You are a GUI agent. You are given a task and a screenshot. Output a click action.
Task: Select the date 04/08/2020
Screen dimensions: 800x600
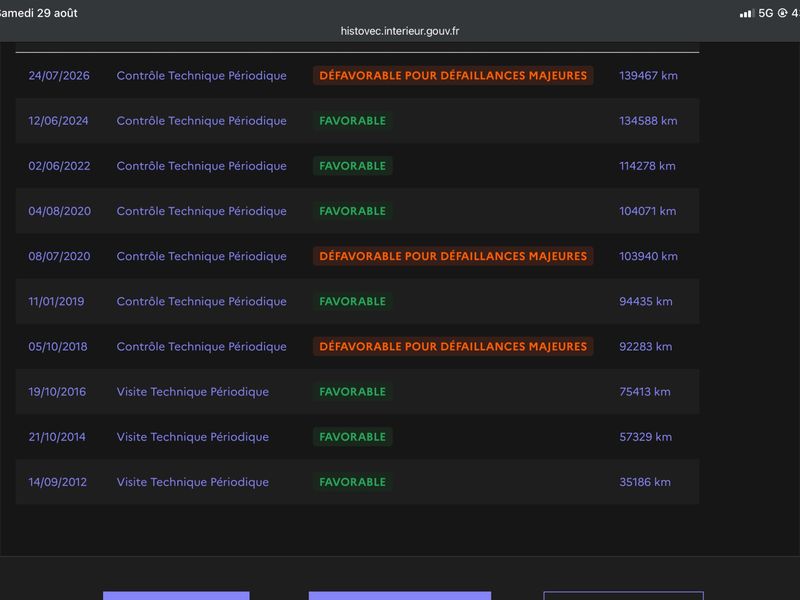[60, 211]
